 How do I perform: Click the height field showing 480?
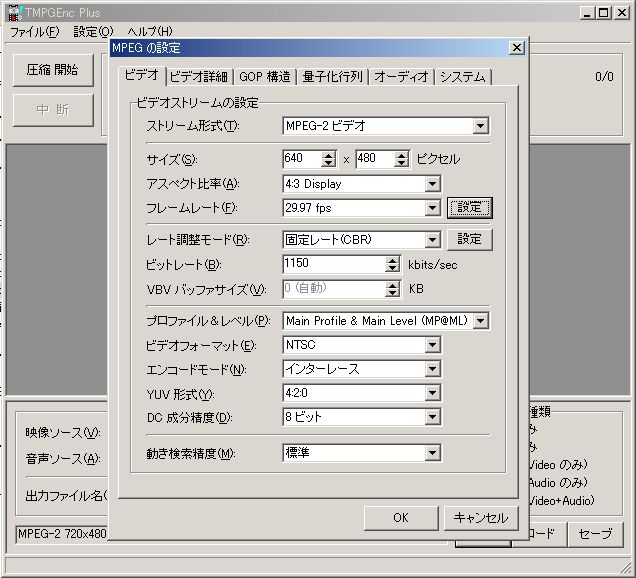tap(375, 159)
